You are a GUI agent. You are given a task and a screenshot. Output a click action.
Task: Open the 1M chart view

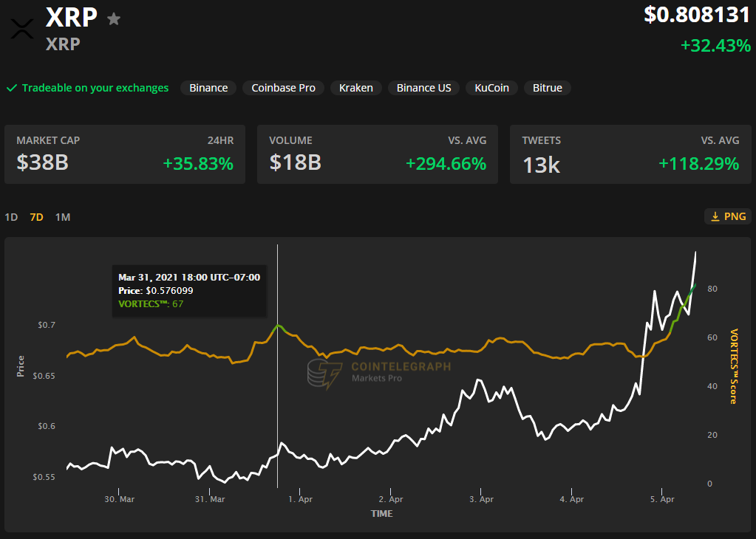tap(62, 217)
